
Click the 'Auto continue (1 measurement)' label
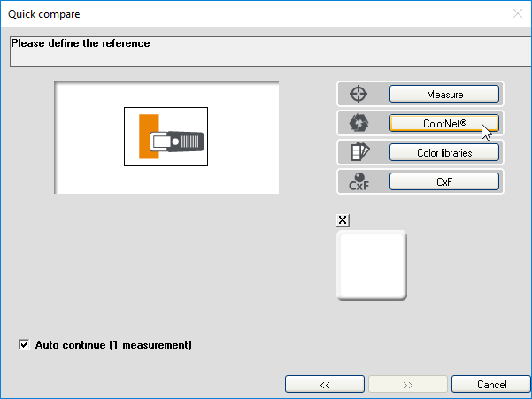(x=113, y=345)
